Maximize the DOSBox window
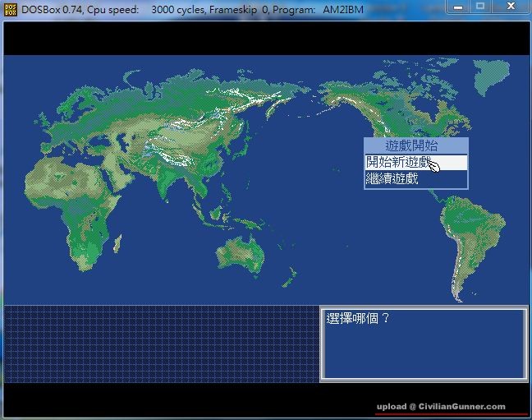The image size is (532, 420). tap(479, 7)
